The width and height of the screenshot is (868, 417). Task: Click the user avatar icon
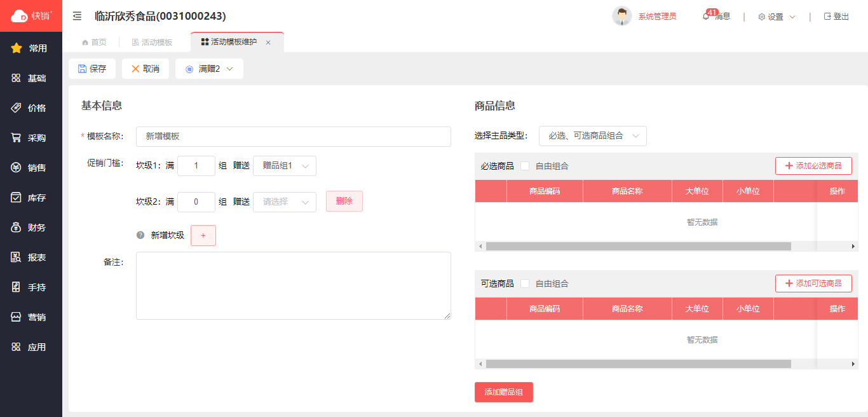(621, 16)
